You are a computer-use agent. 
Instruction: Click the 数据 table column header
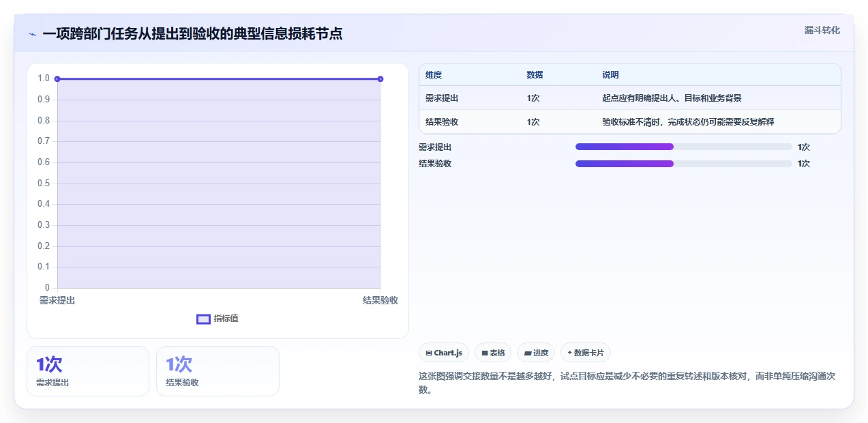coord(535,75)
